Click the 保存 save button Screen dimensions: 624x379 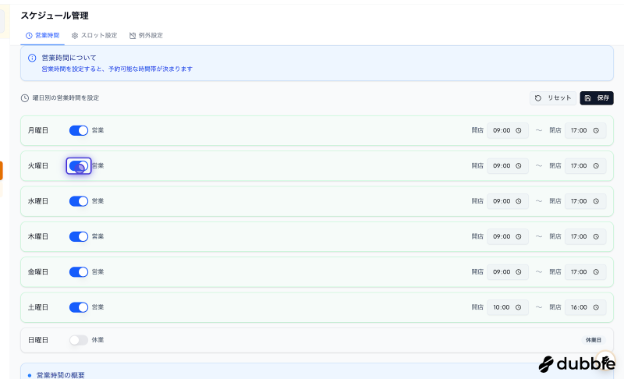597,98
